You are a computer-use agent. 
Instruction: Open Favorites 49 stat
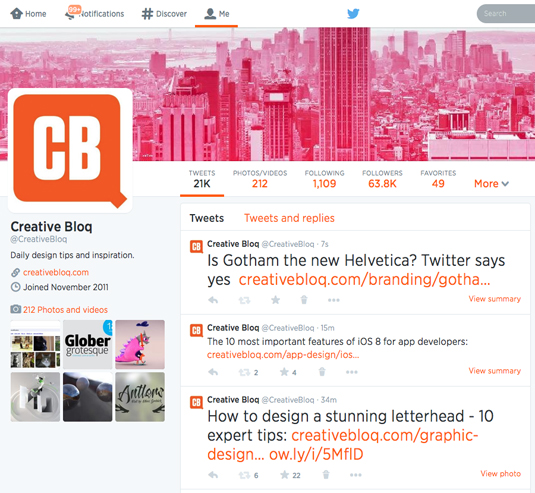(x=438, y=179)
